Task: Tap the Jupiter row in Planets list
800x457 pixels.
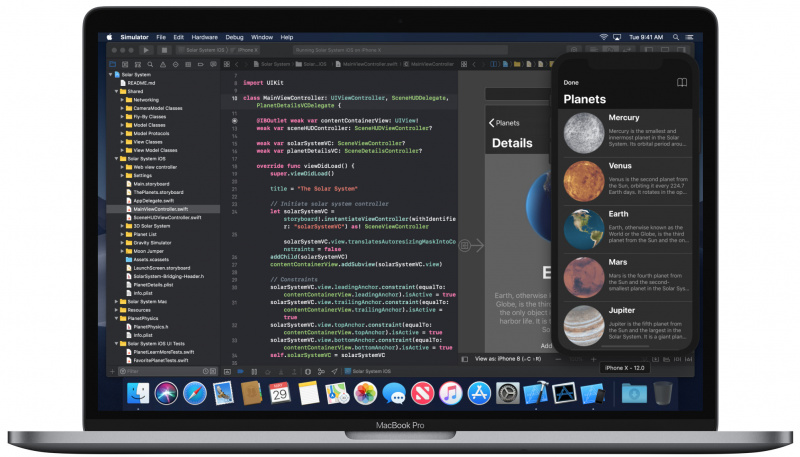Action: 625,325
